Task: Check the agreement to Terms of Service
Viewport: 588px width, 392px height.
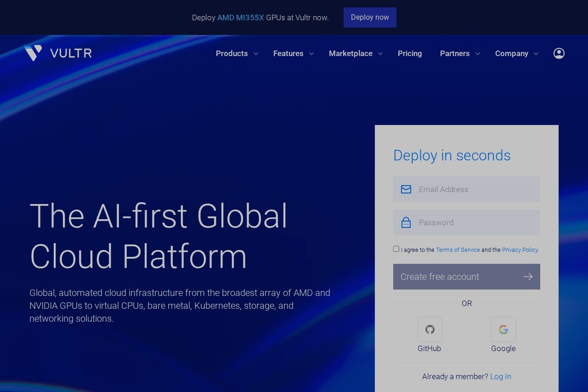Action: [396, 249]
